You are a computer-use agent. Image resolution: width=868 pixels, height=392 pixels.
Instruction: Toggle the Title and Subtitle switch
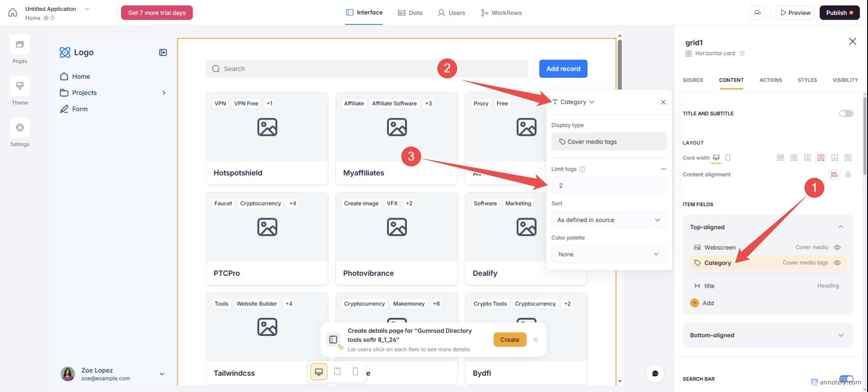click(x=846, y=114)
